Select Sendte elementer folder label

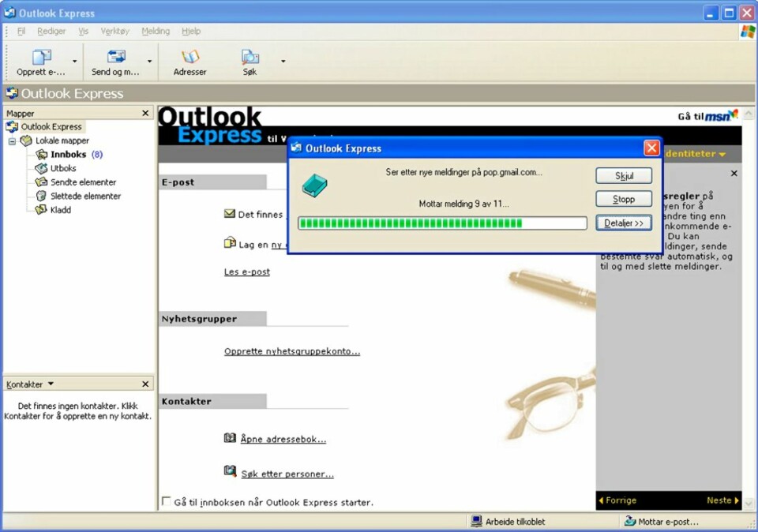83,182
